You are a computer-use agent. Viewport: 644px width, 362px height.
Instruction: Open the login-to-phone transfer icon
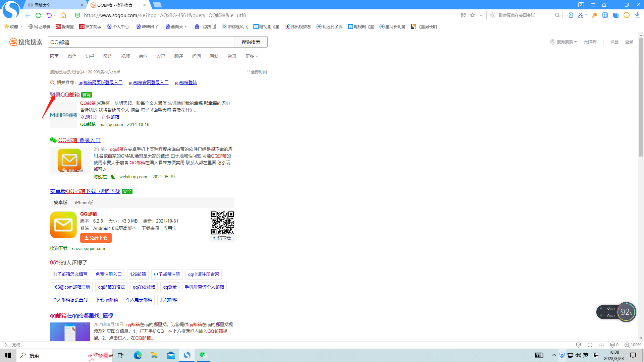(x=570, y=15)
